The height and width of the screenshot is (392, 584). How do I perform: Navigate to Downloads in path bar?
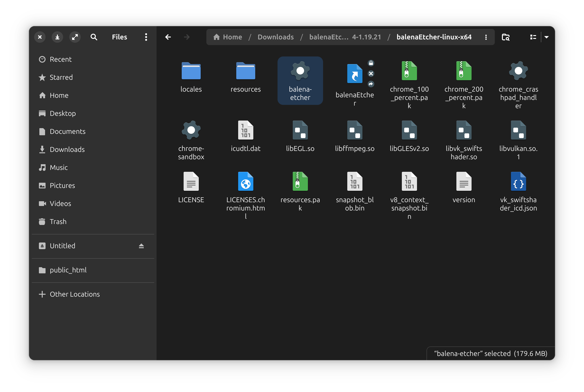276,37
